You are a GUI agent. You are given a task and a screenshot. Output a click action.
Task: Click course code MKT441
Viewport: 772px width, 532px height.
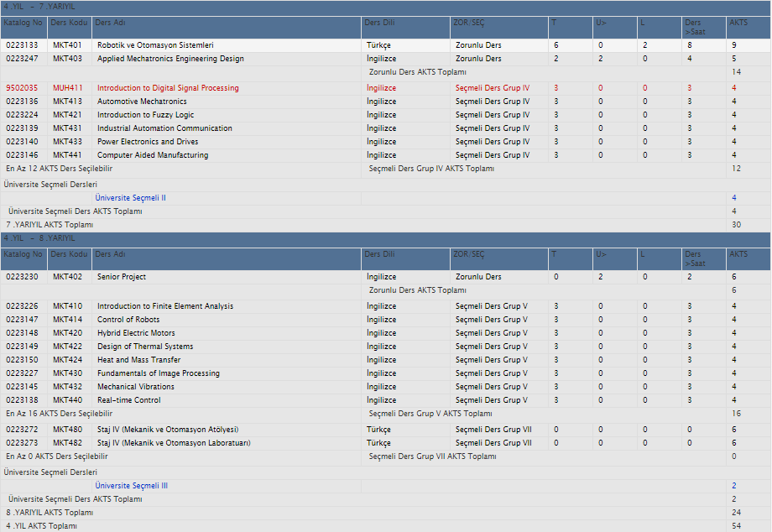[67, 155]
